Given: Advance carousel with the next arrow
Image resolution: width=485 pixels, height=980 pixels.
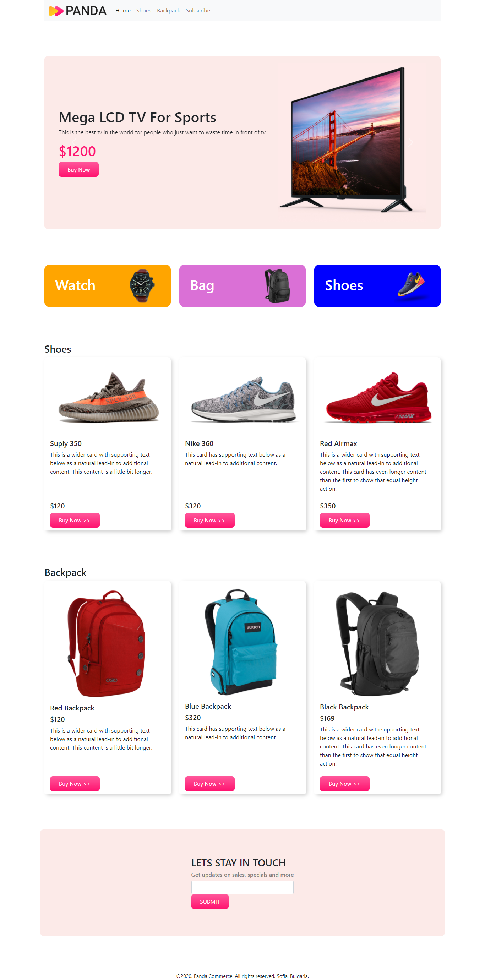Looking at the screenshot, I should click(411, 143).
